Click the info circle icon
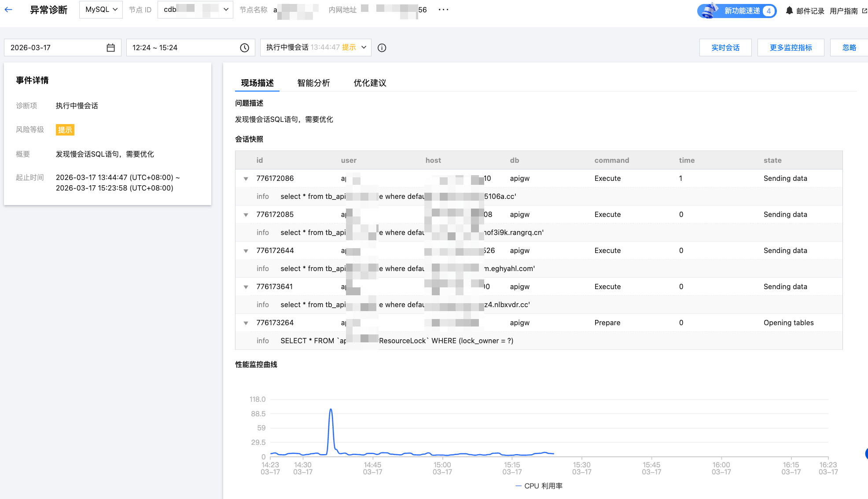The width and height of the screenshot is (868, 499). click(382, 48)
